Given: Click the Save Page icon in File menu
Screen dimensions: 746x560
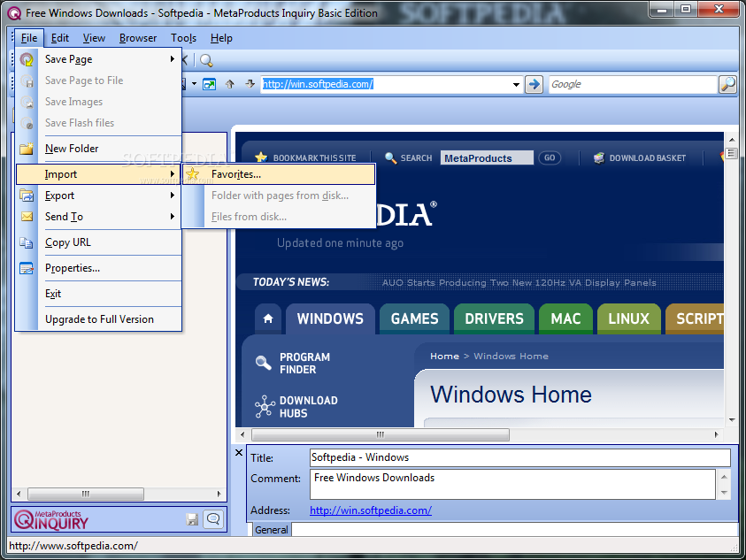Looking at the screenshot, I should coord(27,59).
